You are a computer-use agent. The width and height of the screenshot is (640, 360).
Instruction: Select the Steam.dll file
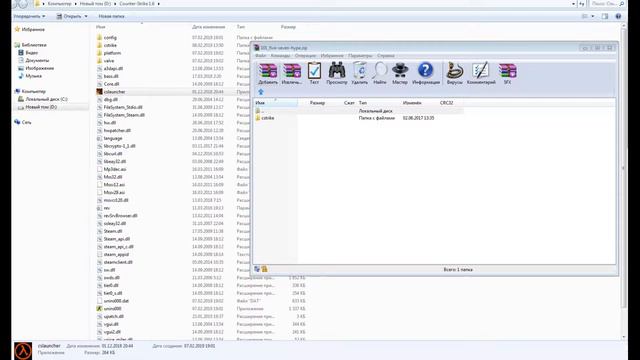click(109, 231)
